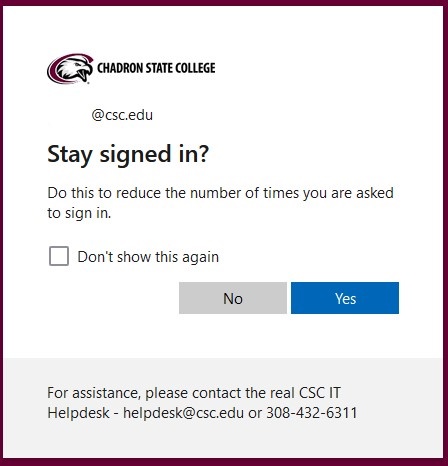Decline staying signed in with No
The height and width of the screenshot is (466, 448).
coord(233,298)
